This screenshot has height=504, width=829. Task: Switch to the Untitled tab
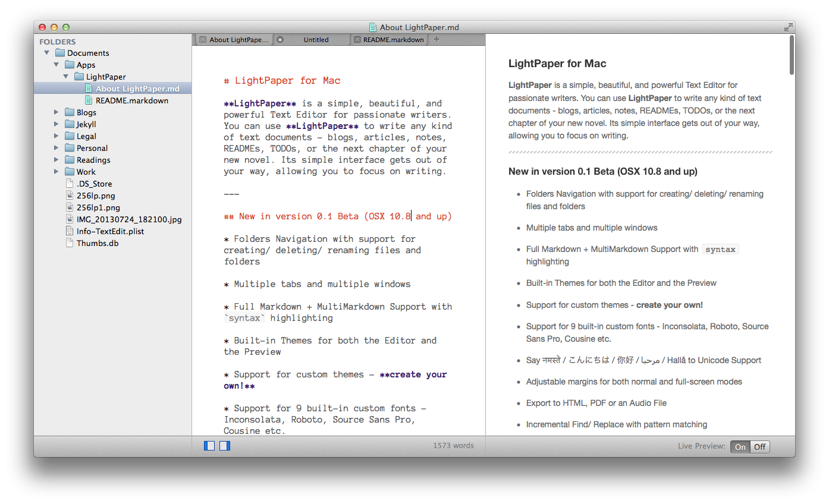pos(311,40)
